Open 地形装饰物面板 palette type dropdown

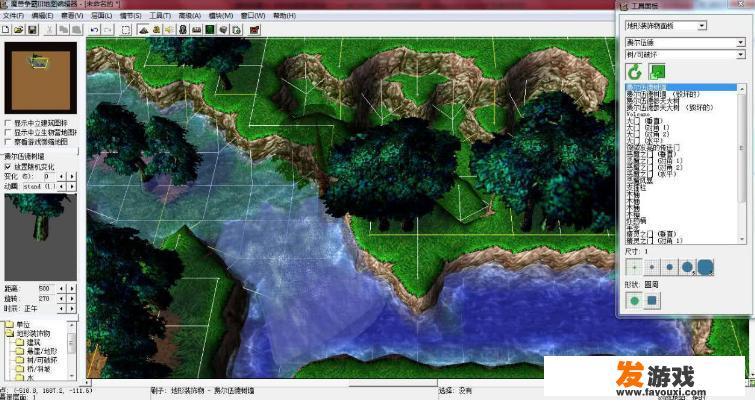[702, 26]
